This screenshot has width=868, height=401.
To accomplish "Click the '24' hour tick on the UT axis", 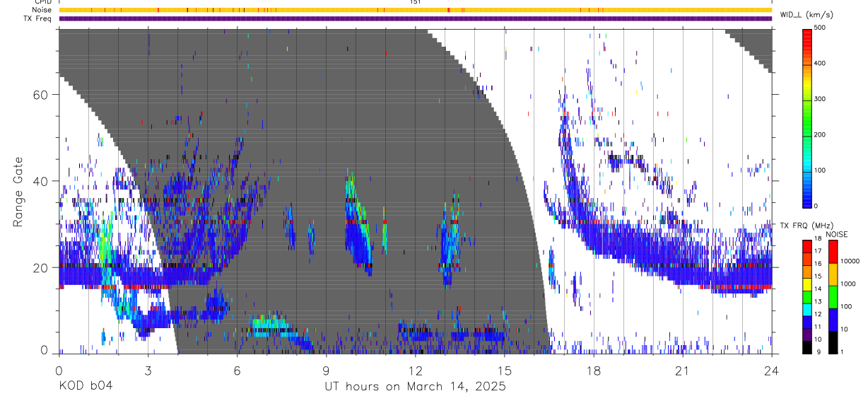I will coord(772,371).
